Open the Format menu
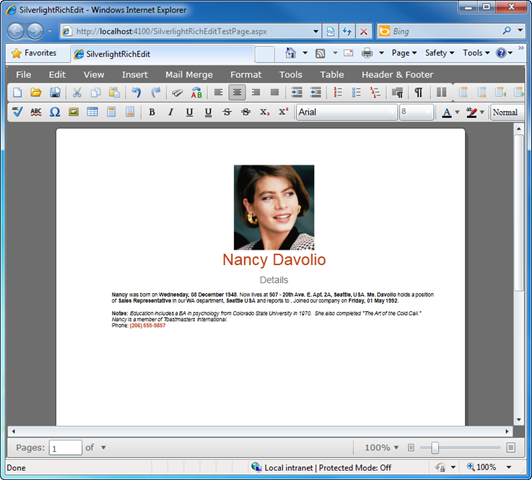The image size is (532, 480). pyautogui.click(x=246, y=75)
